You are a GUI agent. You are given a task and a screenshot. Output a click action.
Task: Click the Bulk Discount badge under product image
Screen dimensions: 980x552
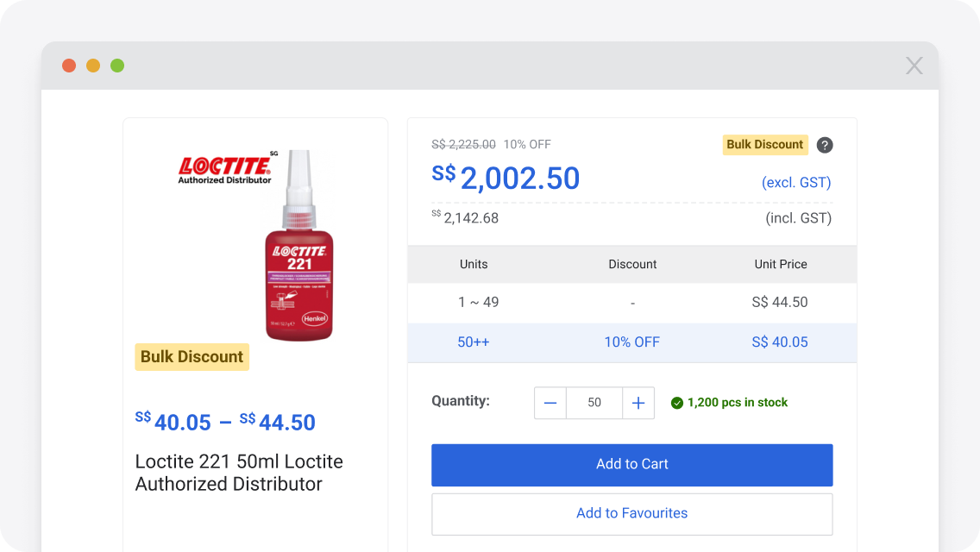(192, 357)
